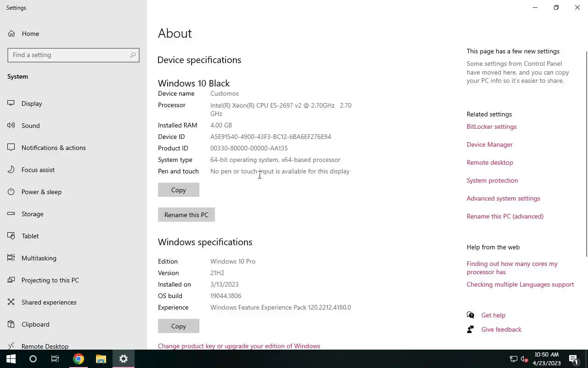This screenshot has height=368, width=588.
Task: Open Change product key or upgrade link
Action: click(x=239, y=346)
